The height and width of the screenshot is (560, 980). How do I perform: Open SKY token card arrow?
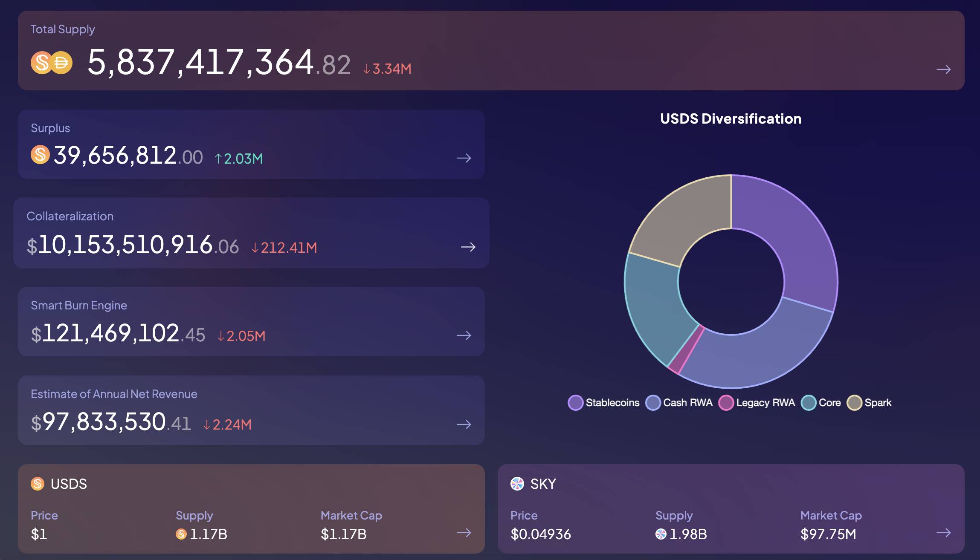tap(943, 533)
